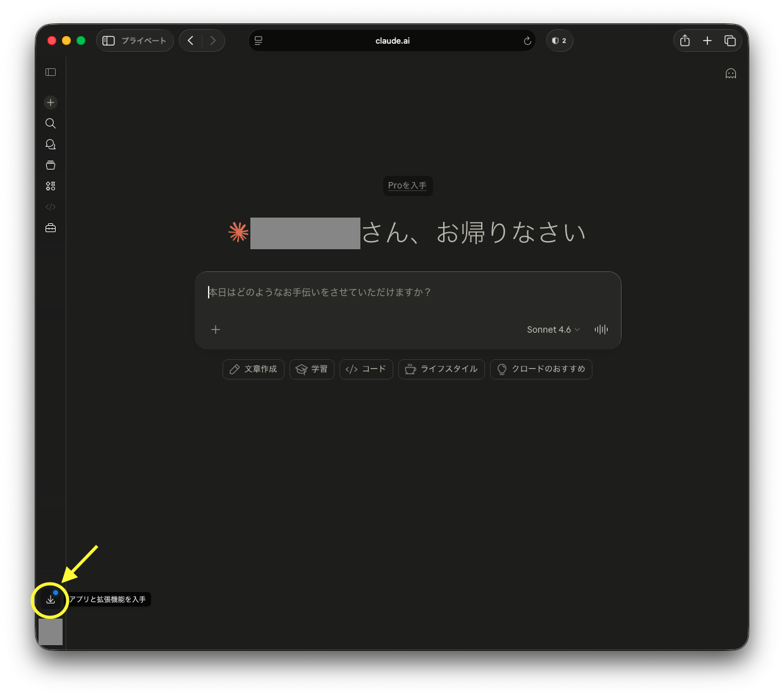784x697 pixels.
Task: Focus the message input field
Action: pyautogui.click(x=408, y=292)
